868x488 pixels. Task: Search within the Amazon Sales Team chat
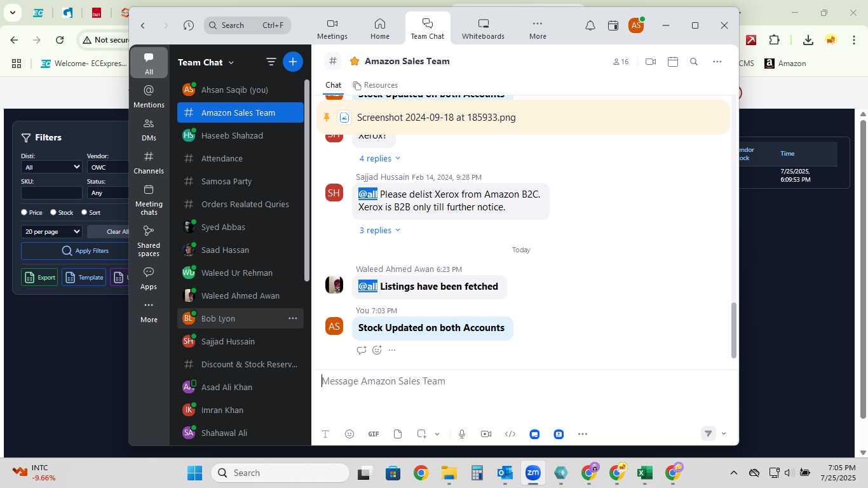point(694,62)
